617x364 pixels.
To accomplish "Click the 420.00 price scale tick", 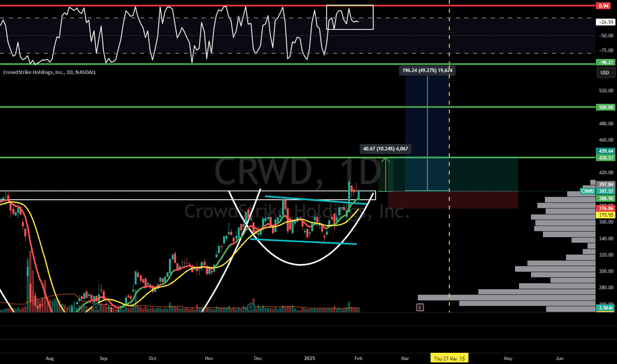I will click(x=606, y=172).
